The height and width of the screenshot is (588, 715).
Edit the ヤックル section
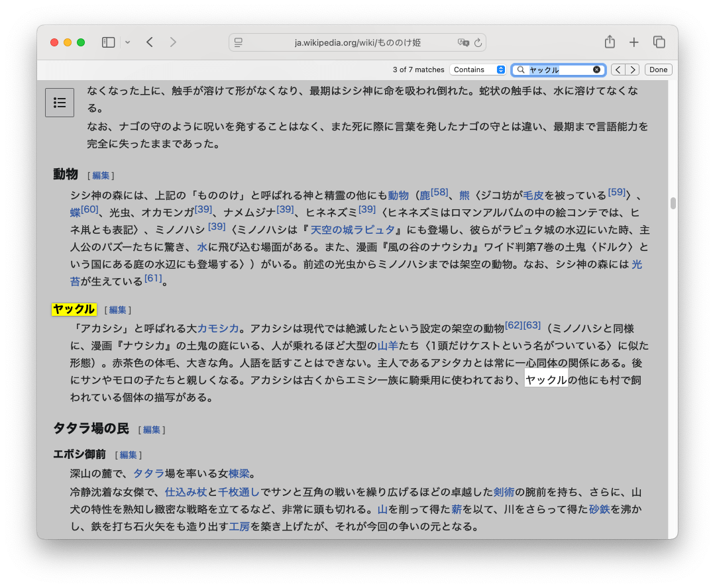tap(118, 310)
